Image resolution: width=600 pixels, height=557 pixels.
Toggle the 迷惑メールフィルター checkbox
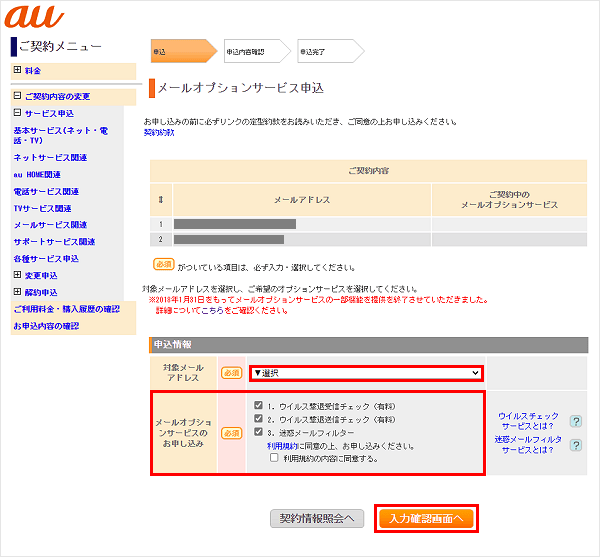[258, 432]
